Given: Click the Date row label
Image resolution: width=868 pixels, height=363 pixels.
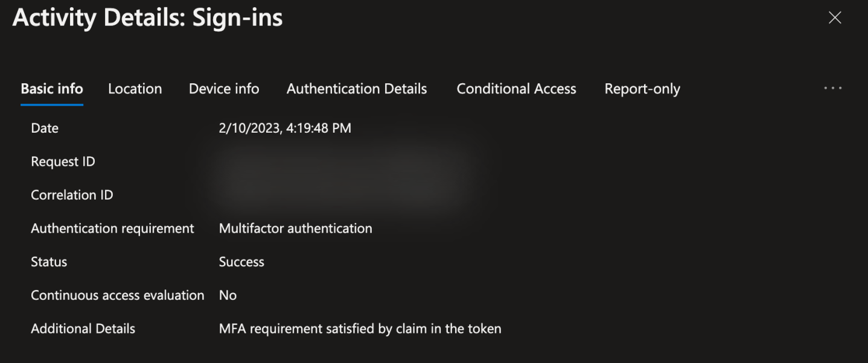Looking at the screenshot, I should click(x=45, y=128).
